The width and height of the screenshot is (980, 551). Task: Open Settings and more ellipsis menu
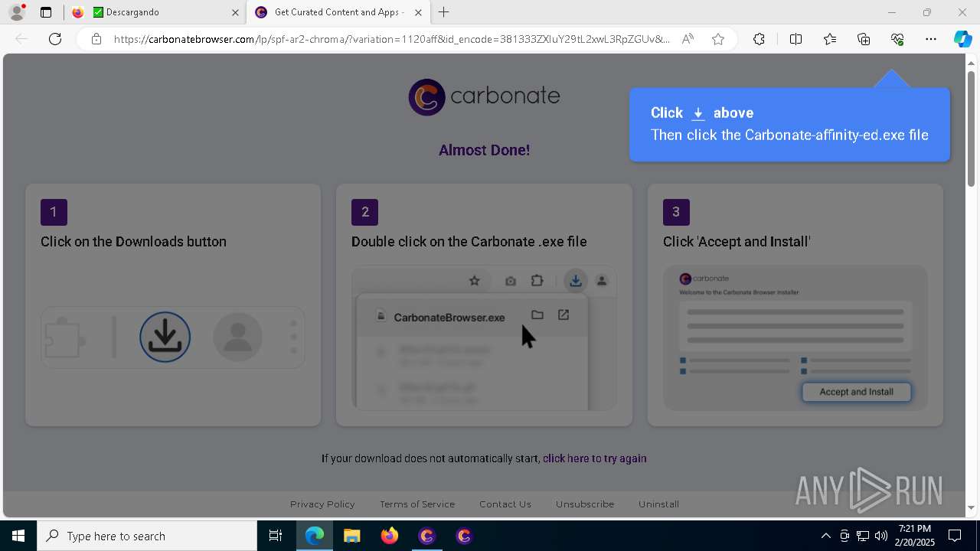931,39
